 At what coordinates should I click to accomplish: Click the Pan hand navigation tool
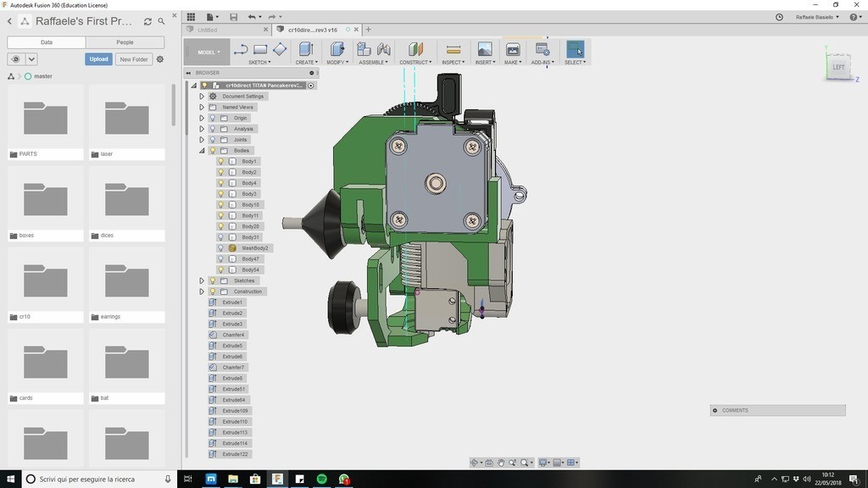tap(501, 463)
